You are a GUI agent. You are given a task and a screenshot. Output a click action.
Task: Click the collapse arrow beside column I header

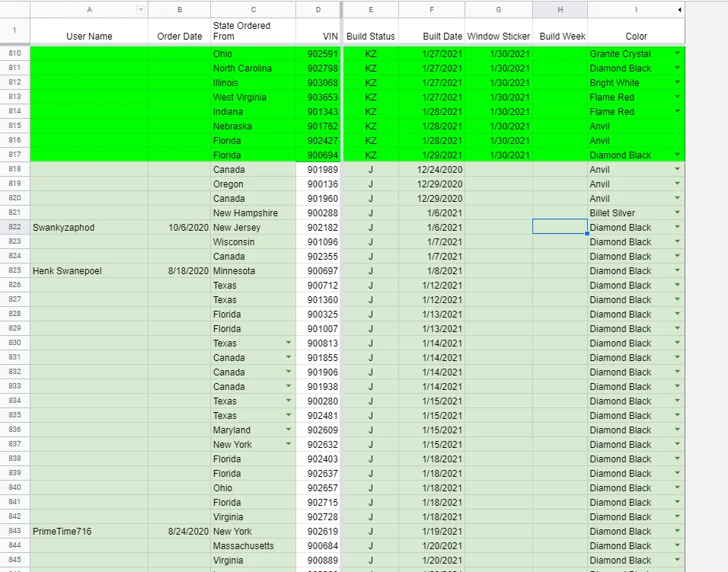point(679,10)
